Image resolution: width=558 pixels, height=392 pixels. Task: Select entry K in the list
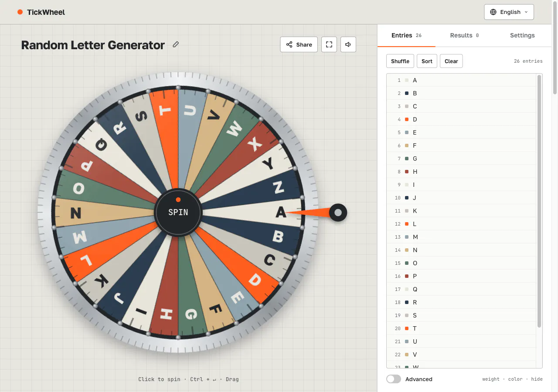pyautogui.click(x=461, y=211)
